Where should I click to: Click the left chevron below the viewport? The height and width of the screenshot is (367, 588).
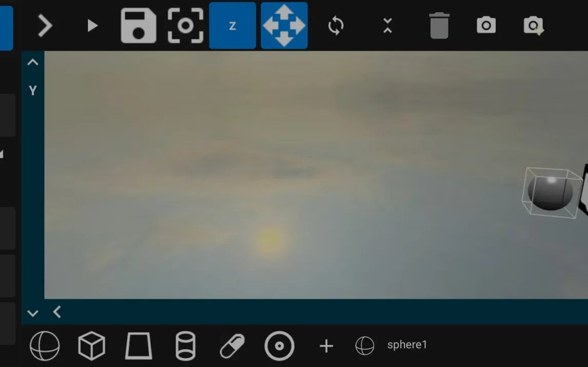[57, 312]
